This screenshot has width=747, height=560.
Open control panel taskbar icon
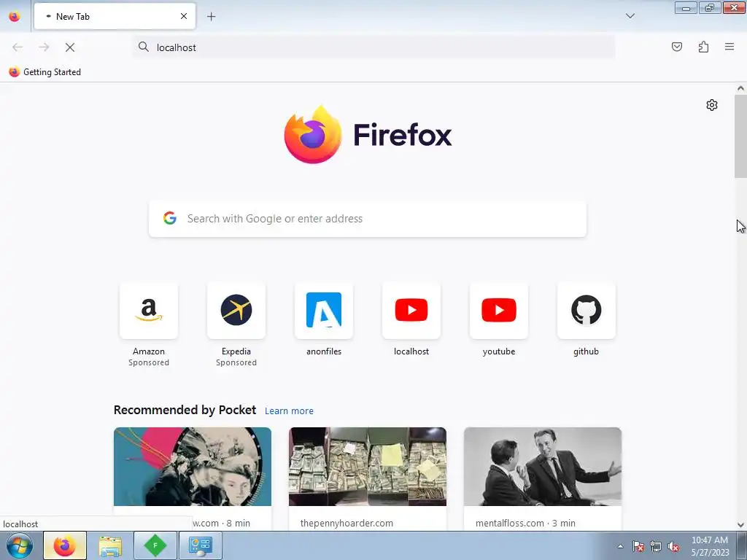coord(200,545)
